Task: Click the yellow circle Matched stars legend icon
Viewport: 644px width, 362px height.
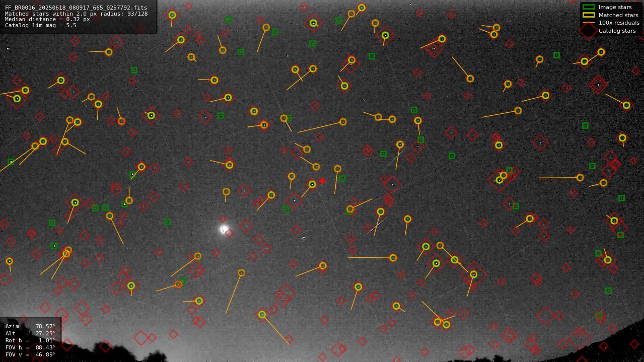Action: pos(588,15)
